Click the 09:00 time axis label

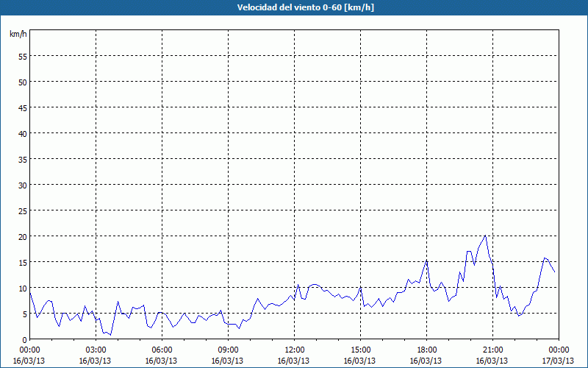[x=229, y=350]
